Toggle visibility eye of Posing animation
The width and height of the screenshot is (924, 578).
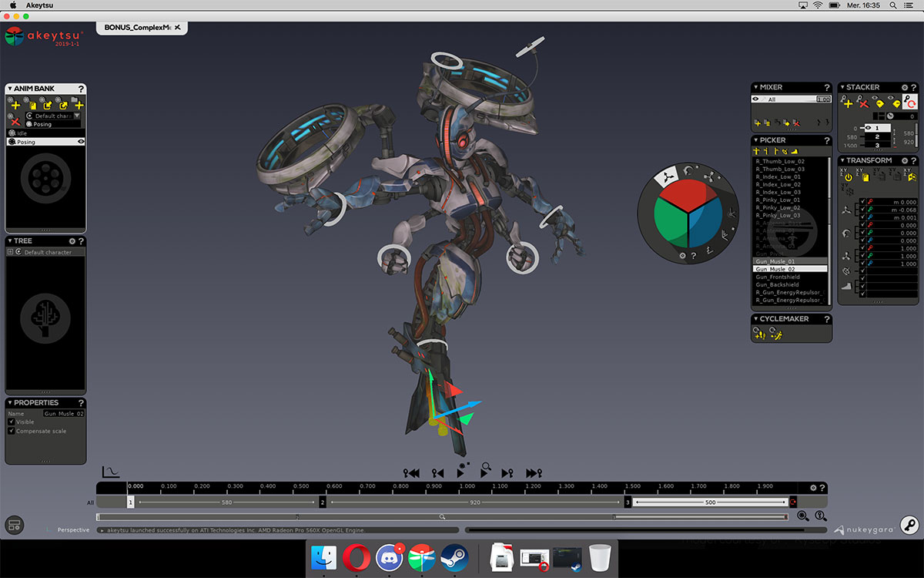tap(80, 142)
